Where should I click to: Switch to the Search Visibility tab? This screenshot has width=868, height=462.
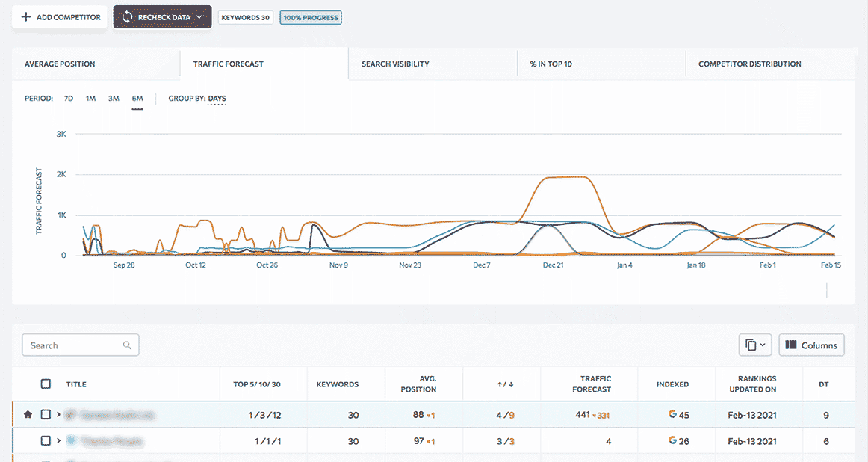coord(395,64)
